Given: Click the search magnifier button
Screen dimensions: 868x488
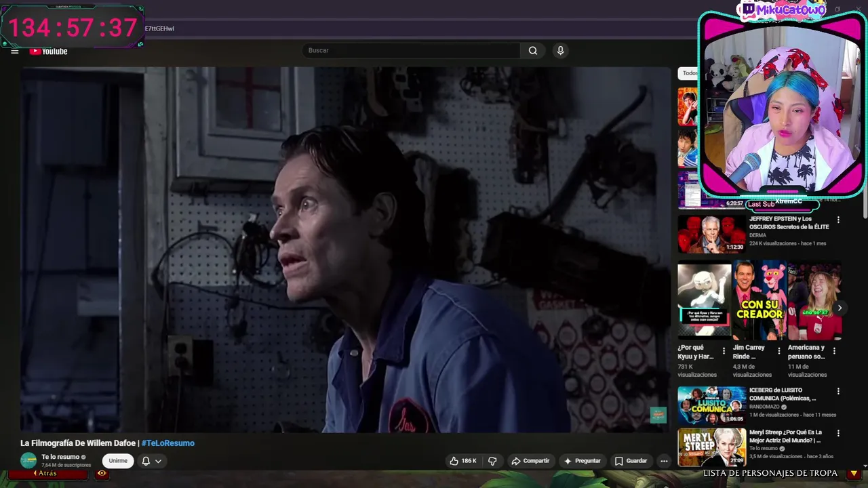Looking at the screenshot, I should tap(533, 50).
